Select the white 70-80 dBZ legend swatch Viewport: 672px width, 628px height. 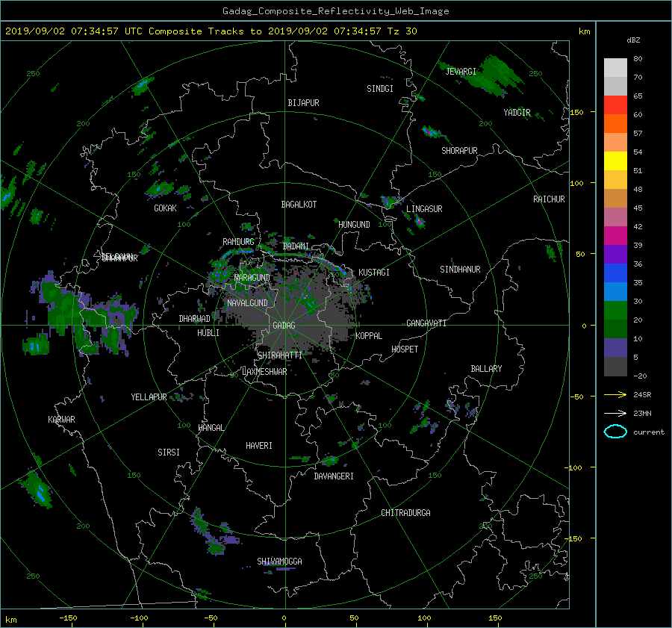(x=615, y=67)
